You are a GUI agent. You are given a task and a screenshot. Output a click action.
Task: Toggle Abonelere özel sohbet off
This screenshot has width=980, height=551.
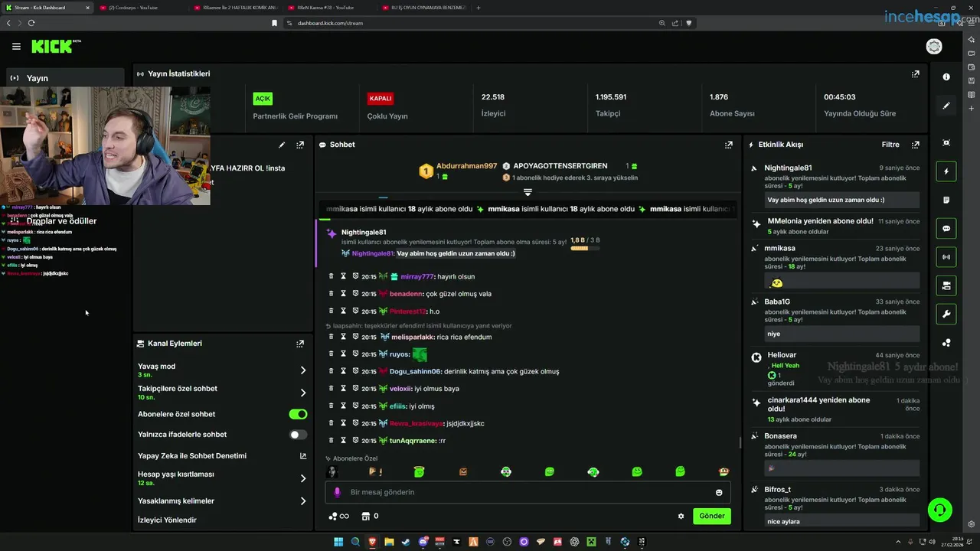tap(298, 414)
